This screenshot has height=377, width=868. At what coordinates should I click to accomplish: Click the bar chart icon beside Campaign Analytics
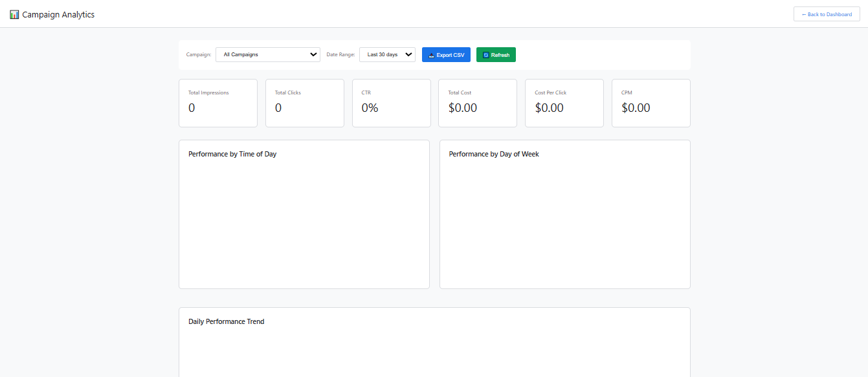(14, 14)
